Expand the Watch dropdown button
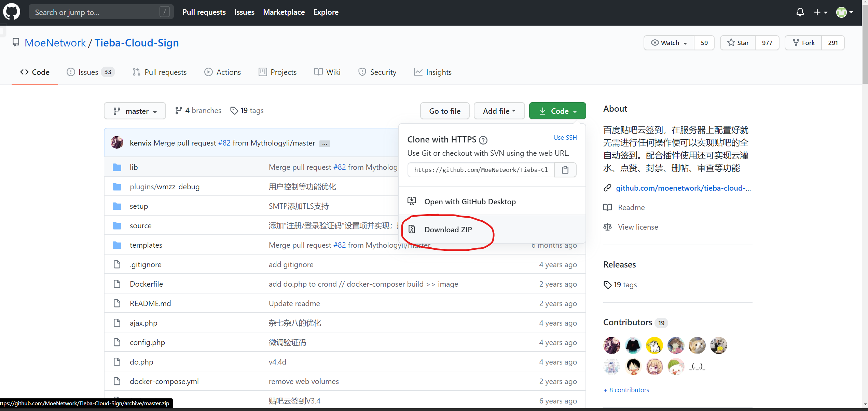This screenshot has width=868, height=411. (669, 43)
